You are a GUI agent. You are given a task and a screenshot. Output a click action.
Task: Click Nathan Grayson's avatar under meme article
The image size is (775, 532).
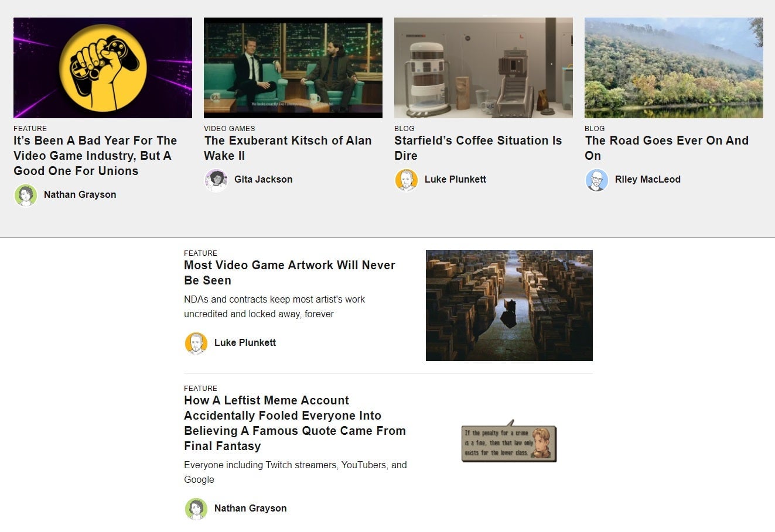pos(196,509)
